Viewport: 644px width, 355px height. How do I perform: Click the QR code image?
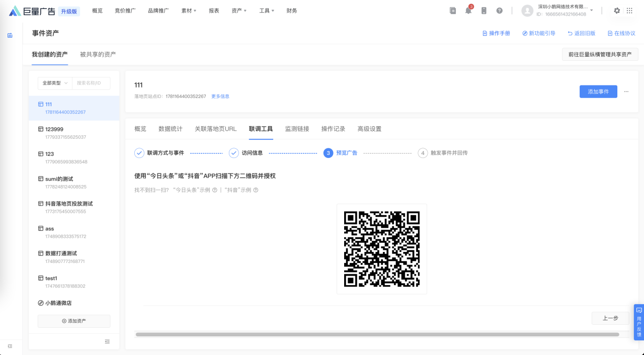coord(382,249)
